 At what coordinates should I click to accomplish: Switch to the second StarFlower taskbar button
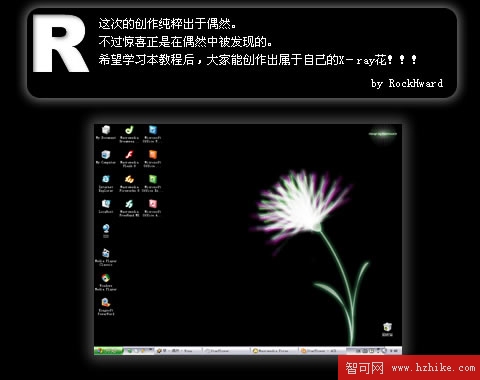pos(226,351)
